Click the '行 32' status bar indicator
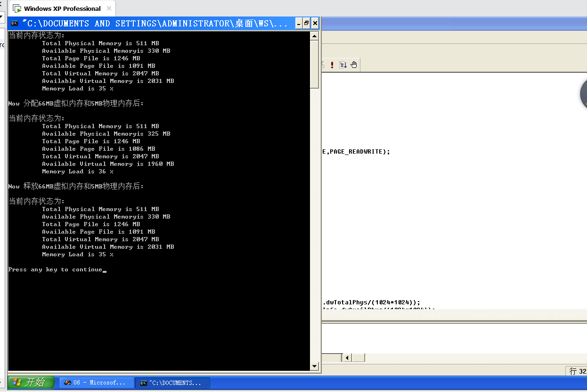This screenshot has width=587, height=392. [578, 371]
